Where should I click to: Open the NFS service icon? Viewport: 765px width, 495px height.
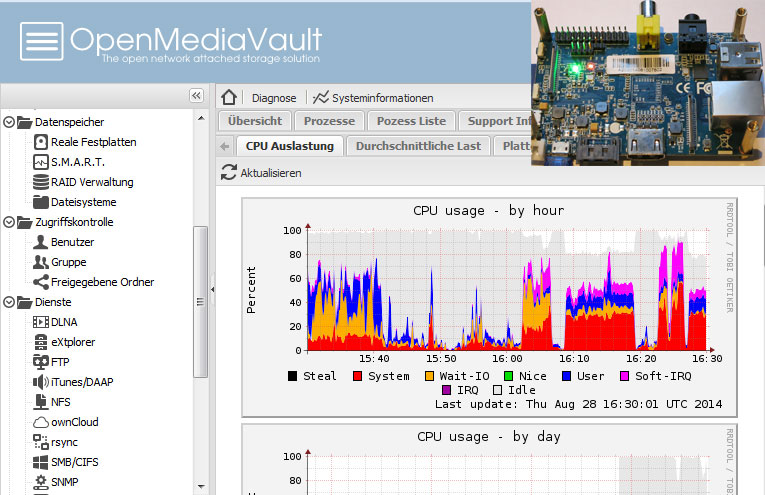coord(40,402)
